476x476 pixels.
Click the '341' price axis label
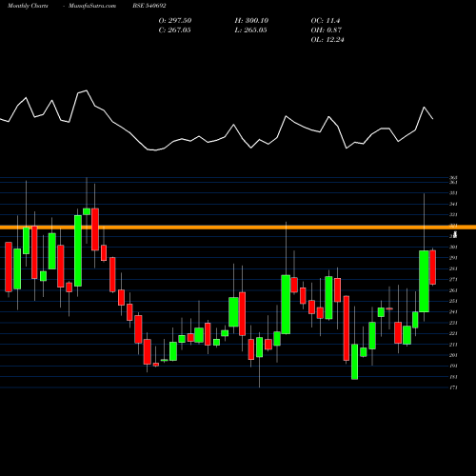pos(453,204)
